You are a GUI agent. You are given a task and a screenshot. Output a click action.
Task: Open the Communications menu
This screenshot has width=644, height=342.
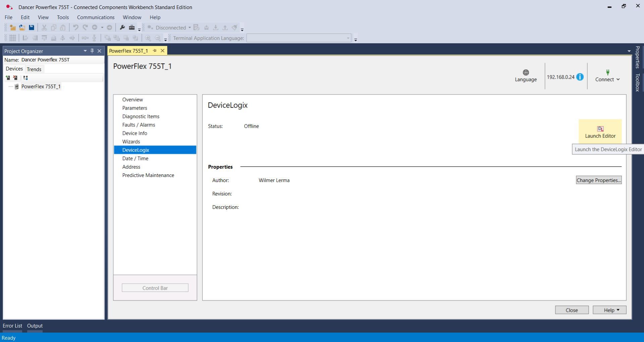(96, 17)
